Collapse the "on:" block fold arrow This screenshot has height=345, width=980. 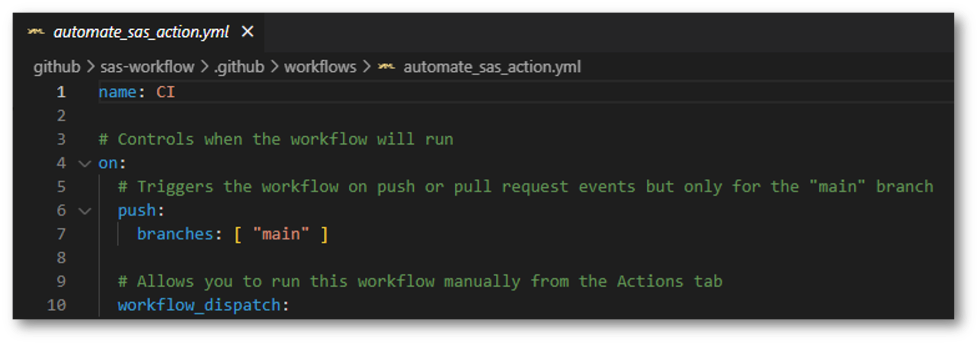coord(85,163)
